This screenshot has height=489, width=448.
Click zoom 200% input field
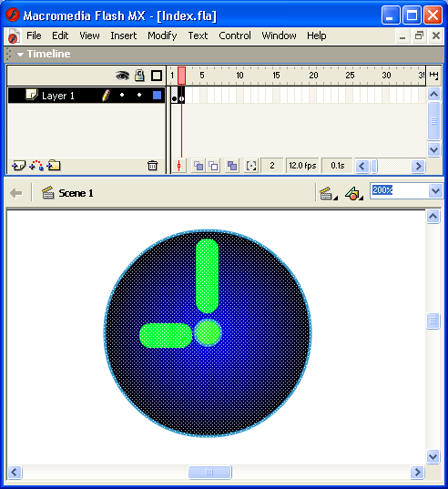400,190
